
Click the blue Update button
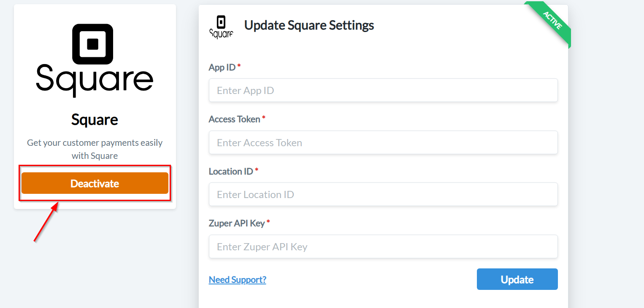(x=517, y=279)
